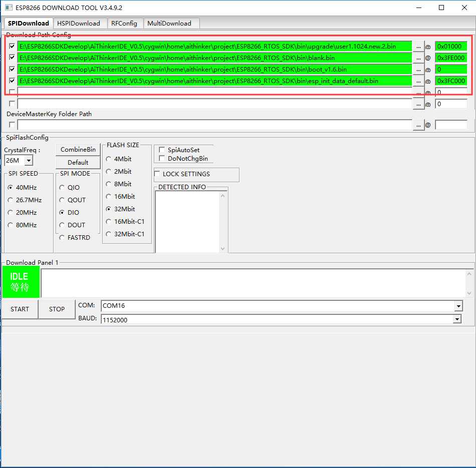Screen dimensions: 476x468
Task: Browse file for boot_v1.6.bin row
Action: click(418, 70)
